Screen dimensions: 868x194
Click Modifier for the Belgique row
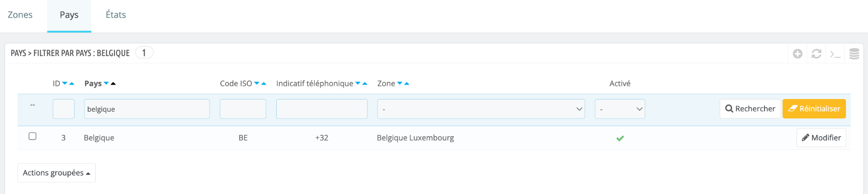click(821, 137)
